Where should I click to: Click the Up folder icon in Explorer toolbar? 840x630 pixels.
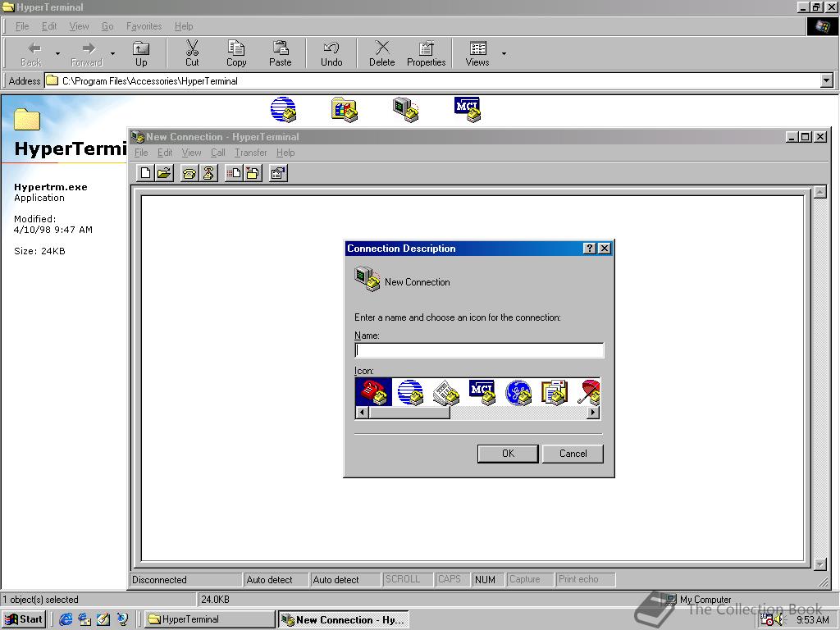[141, 53]
